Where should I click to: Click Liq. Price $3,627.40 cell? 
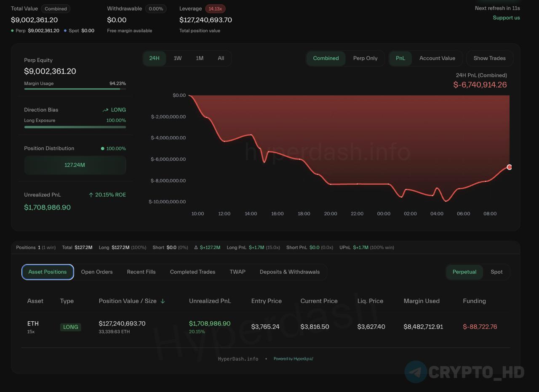click(x=371, y=327)
